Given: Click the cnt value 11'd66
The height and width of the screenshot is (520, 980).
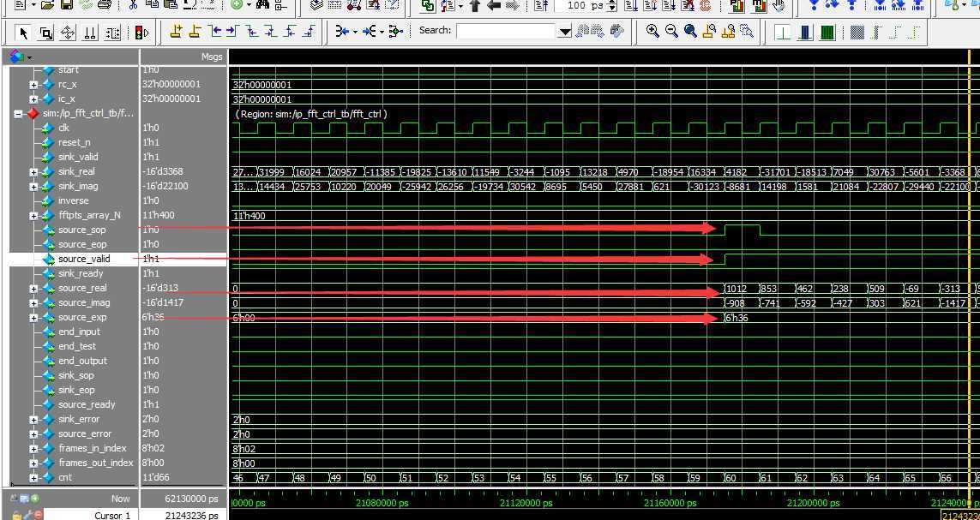Looking at the screenshot, I should click(x=158, y=477).
